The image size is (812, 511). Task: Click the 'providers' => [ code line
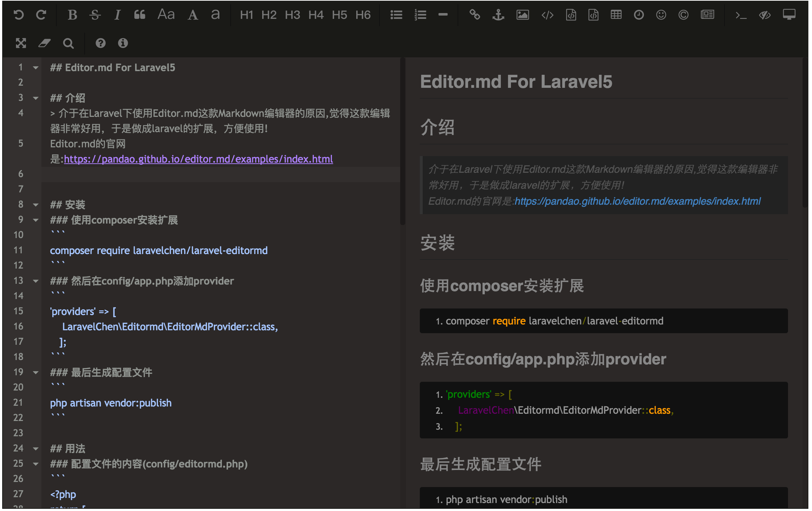(x=83, y=312)
